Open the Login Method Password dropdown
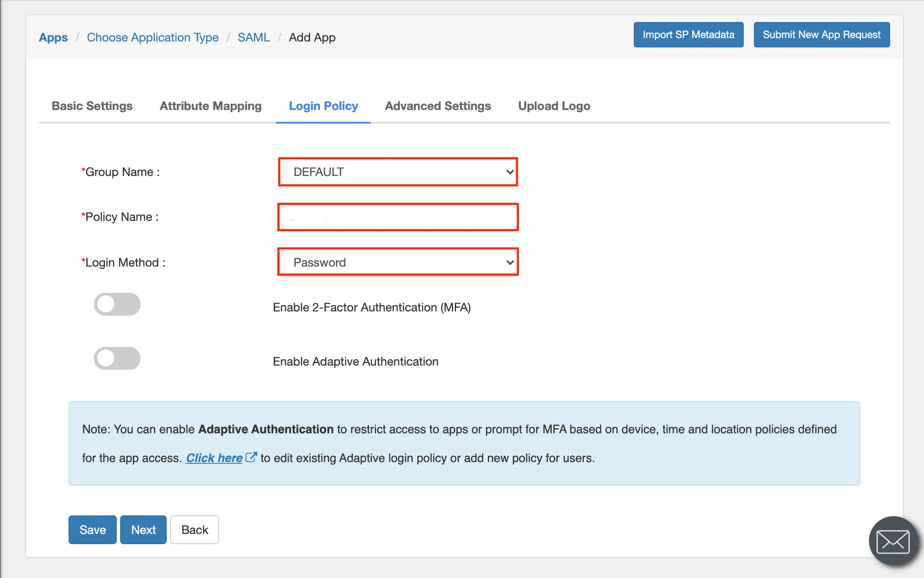The image size is (924, 578). pyautogui.click(x=398, y=262)
